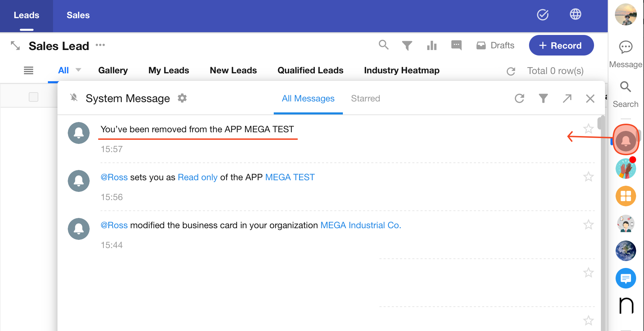
Task: Open System Message settings gear
Action: (182, 98)
